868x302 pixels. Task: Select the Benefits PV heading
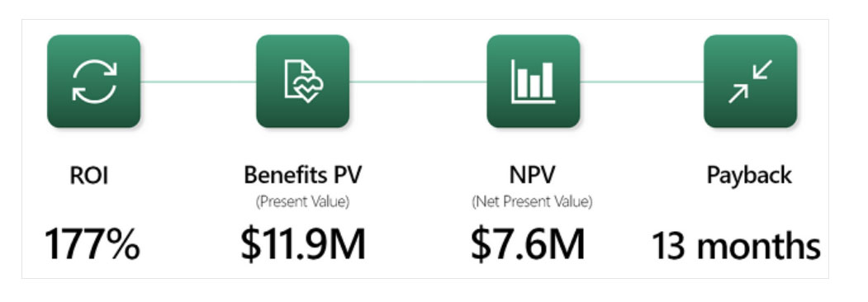click(x=303, y=175)
